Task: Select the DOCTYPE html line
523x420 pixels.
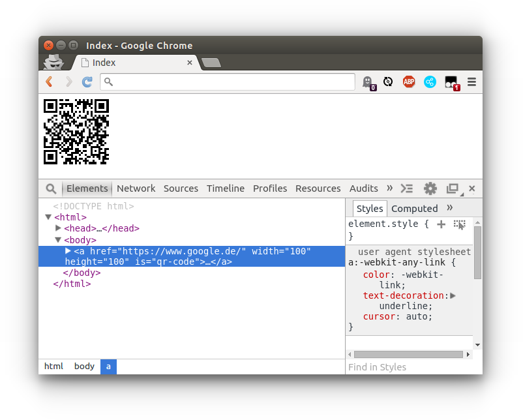Action: [94, 206]
